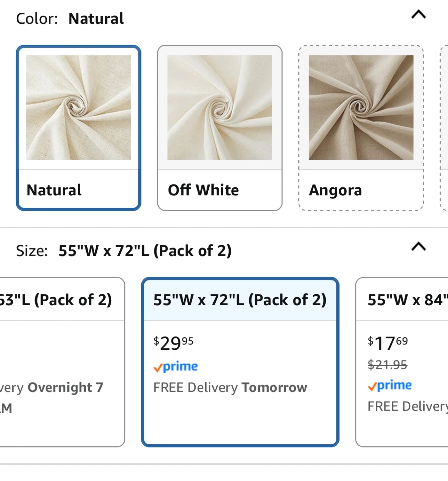Choose the 63"L (Pack of 2) size
The height and width of the screenshot is (481, 448).
coord(55,300)
